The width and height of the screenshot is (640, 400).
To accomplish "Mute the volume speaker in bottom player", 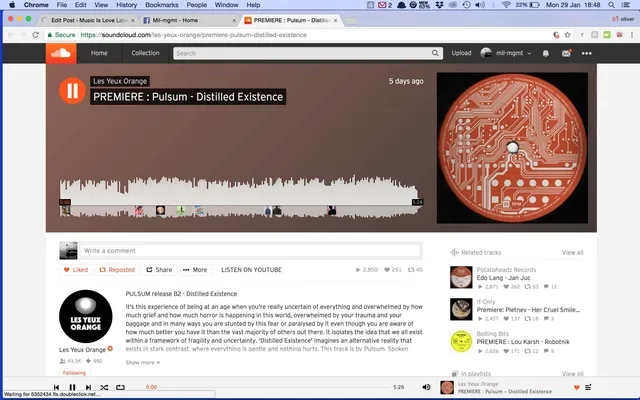I will point(426,387).
